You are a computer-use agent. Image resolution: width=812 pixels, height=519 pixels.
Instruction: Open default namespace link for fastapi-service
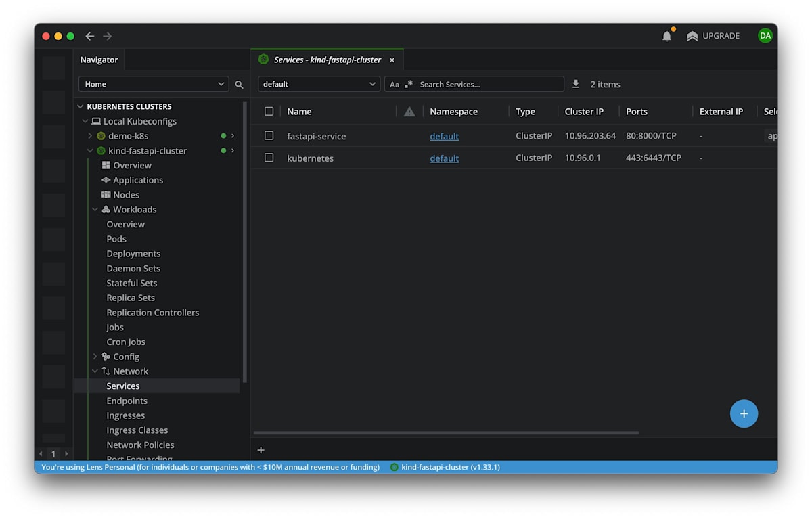point(445,136)
